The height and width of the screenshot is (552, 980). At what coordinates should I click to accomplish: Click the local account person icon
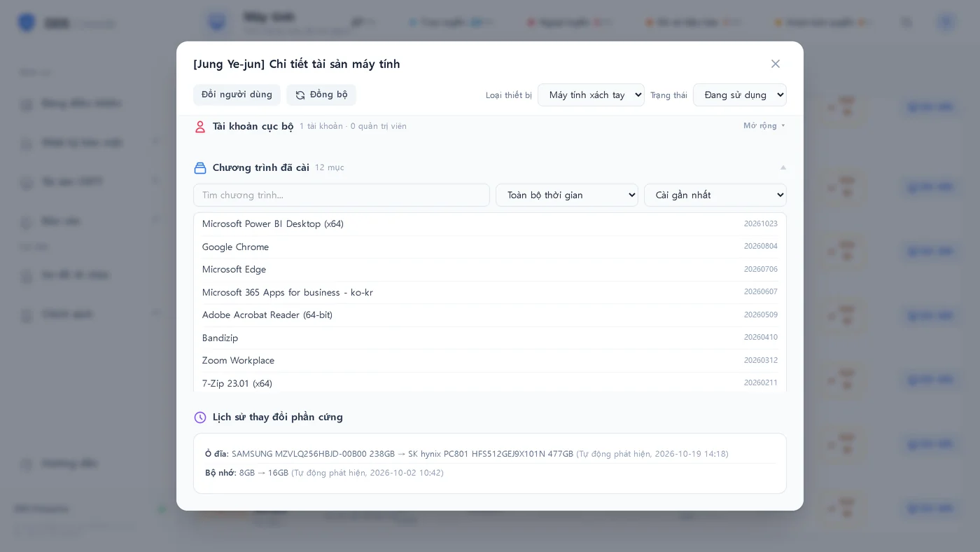pyautogui.click(x=200, y=127)
